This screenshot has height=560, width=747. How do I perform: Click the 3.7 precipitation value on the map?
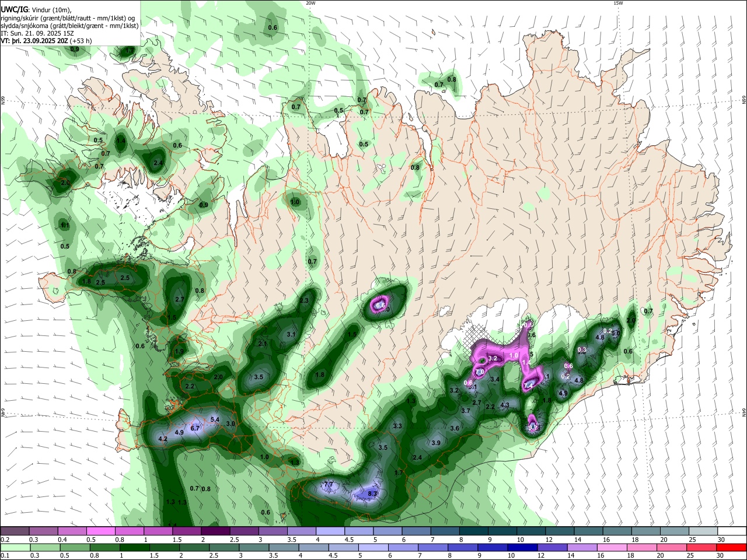point(466,411)
